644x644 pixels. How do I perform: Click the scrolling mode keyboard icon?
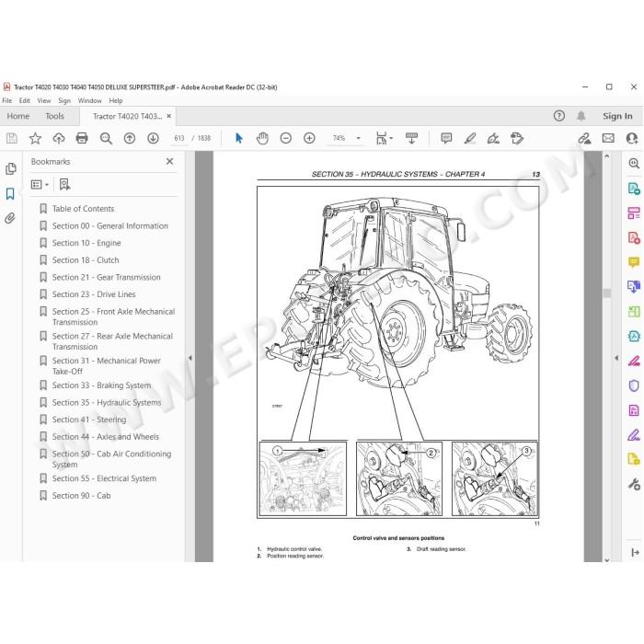411,138
